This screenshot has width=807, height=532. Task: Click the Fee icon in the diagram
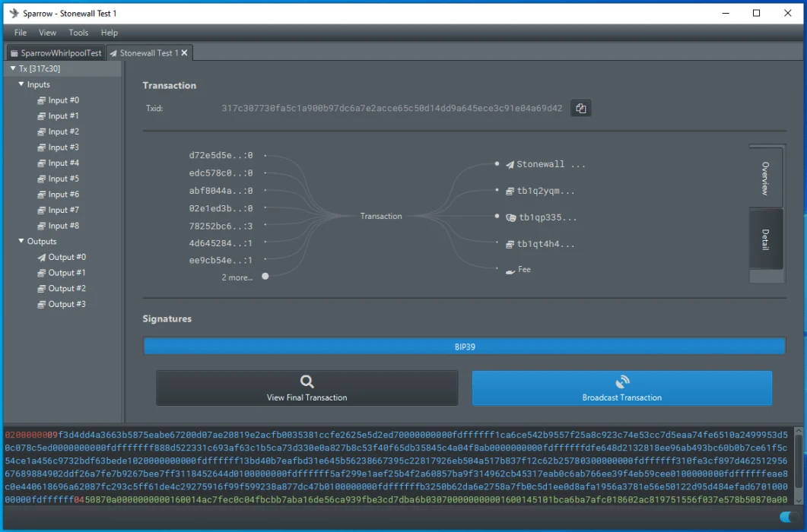pyautogui.click(x=510, y=271)
